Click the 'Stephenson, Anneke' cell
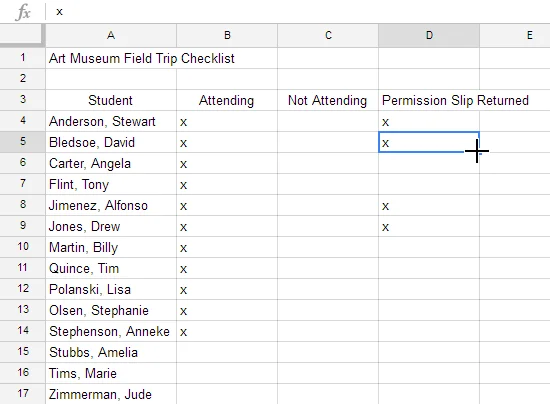This screenshot has height=404, width=550. (111, 331)
